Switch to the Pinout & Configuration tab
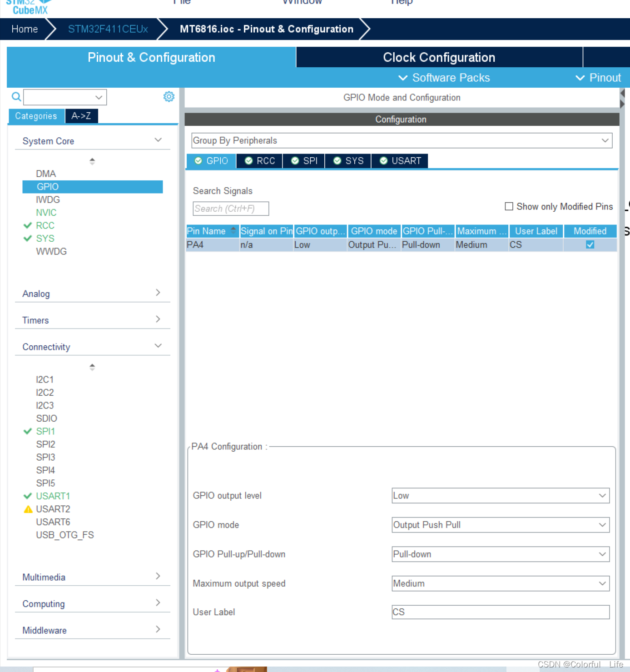 click(151, 57)
